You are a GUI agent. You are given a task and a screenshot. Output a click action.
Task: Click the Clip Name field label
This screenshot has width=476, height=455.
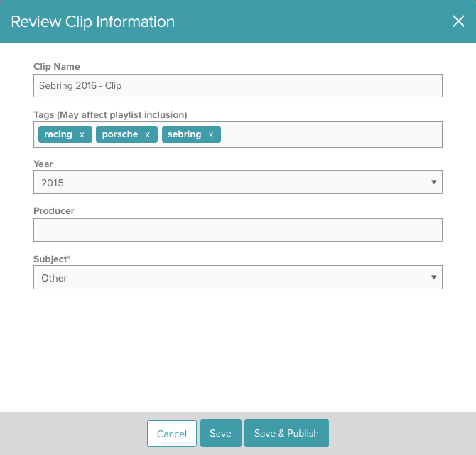(57, 67)
